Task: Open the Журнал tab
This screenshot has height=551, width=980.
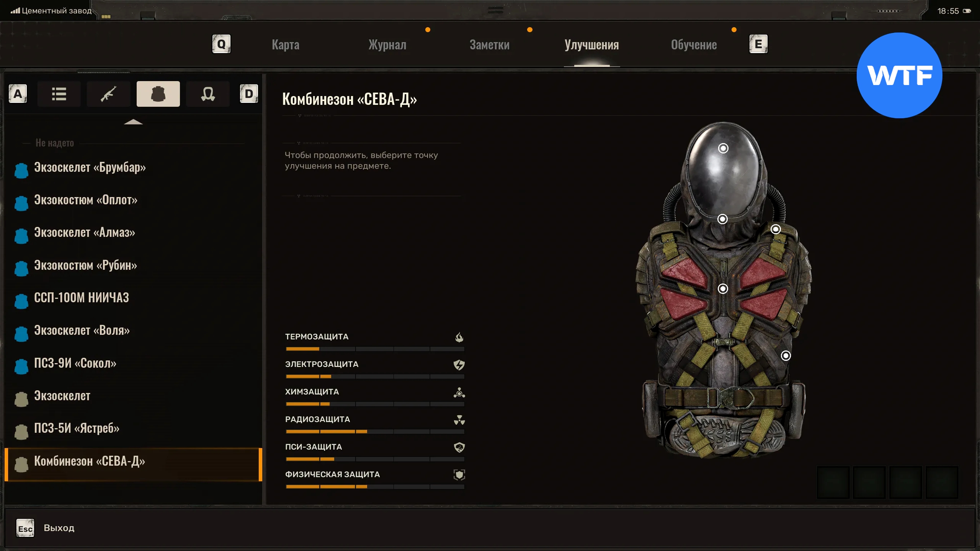Action: click(387, 45)
